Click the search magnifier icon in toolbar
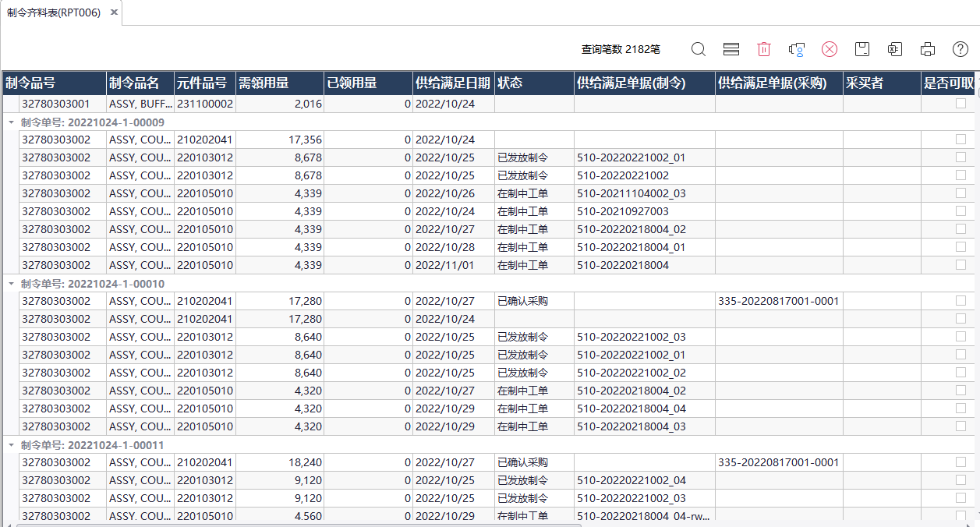The height and width of the screenshot is (527, 980). point(699,49)
